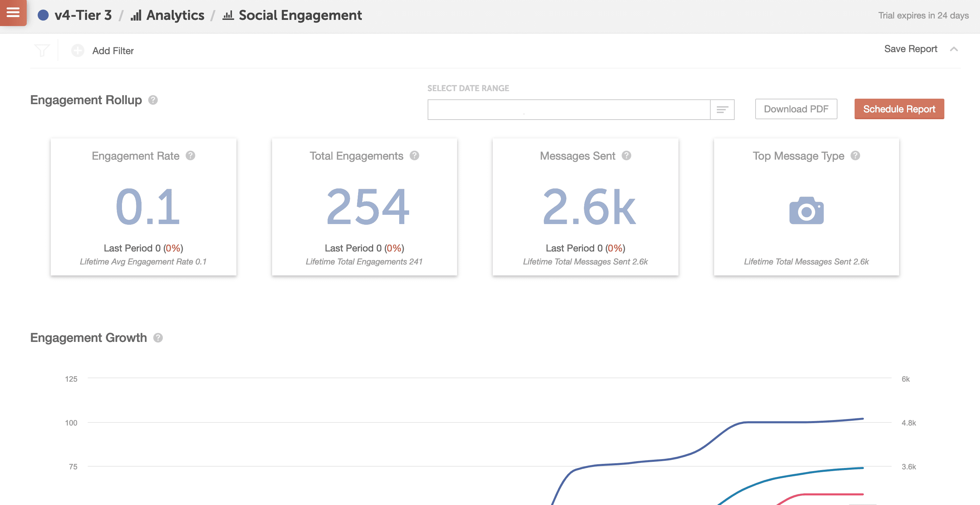The height and width of the screenshot is (505, 980).
Task: Open the v4-Tier 3 account breadcrumb
Action: 83,15
